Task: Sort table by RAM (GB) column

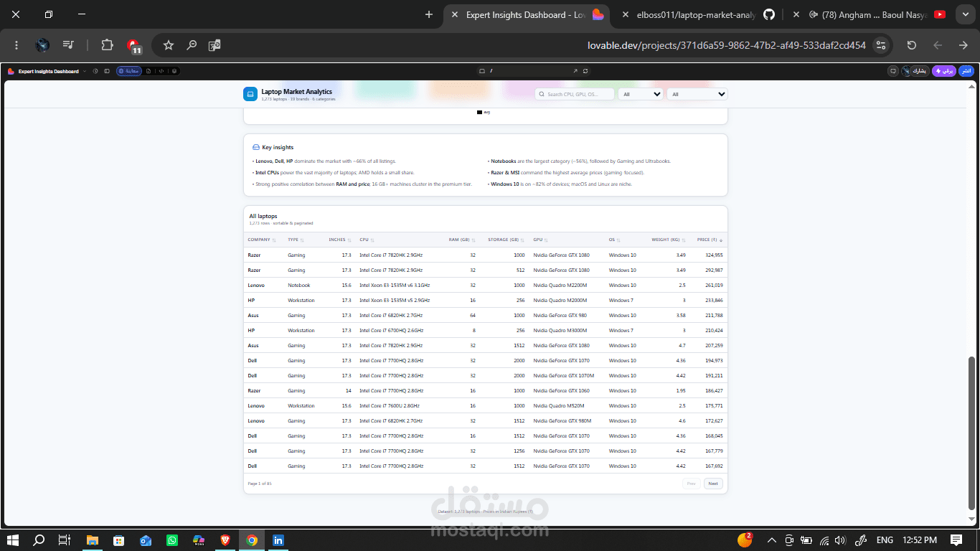Action: (462, 240)
